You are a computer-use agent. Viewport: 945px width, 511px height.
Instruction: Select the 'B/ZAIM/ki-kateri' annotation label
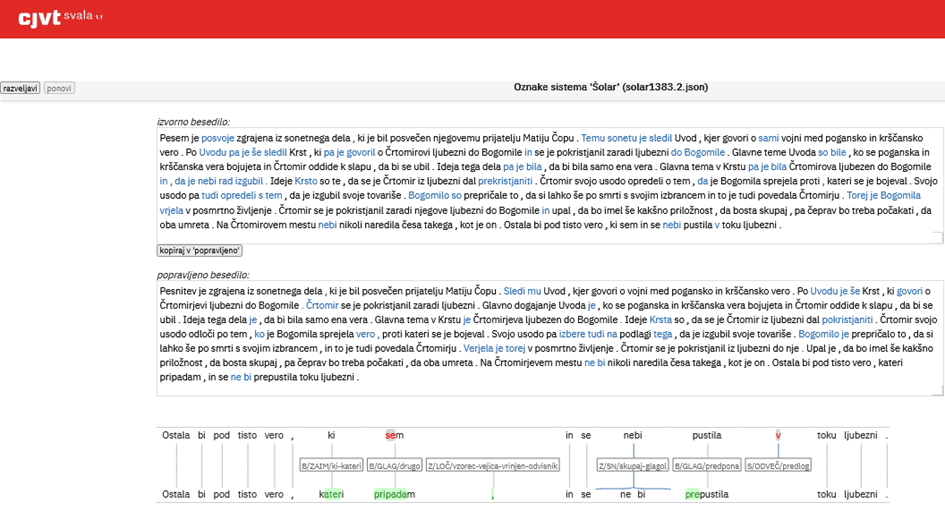332,465
